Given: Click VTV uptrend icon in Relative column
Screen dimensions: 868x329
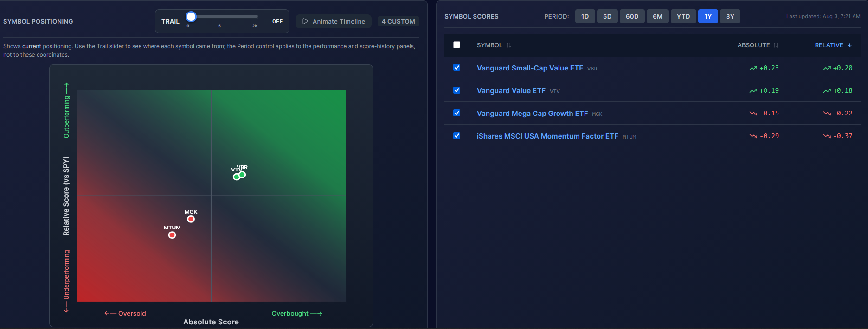Looking at the screenshot, I should point(827,91).
